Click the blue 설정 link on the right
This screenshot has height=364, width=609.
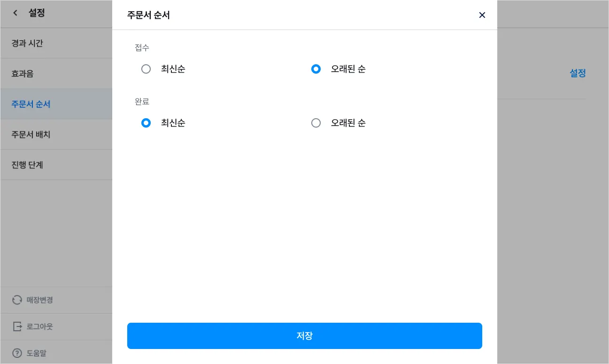(578, 73)
